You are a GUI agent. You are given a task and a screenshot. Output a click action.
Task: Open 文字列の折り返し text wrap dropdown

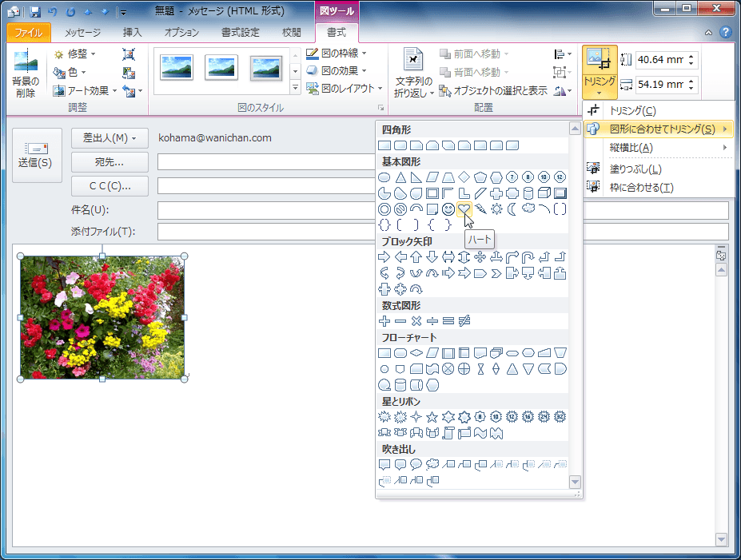[413, 73]
